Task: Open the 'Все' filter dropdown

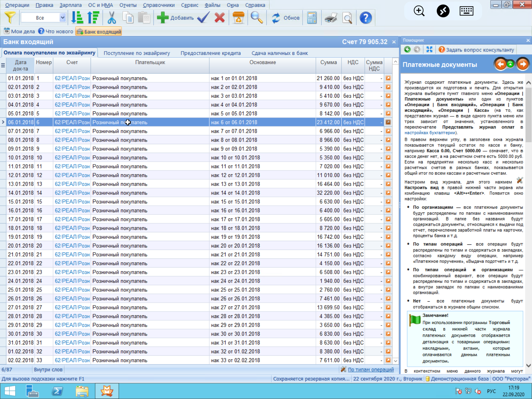Action: [x=62, y=18]
